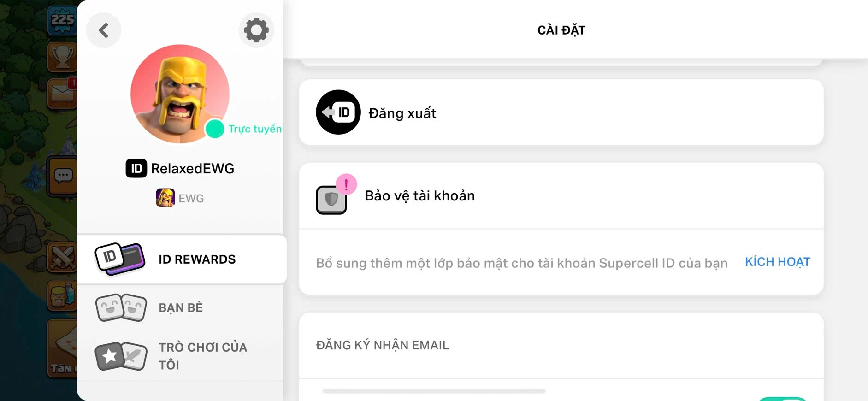Open settings with the gear icon
Viewport: 868px width, 401px height.
(x=256, y=30)
